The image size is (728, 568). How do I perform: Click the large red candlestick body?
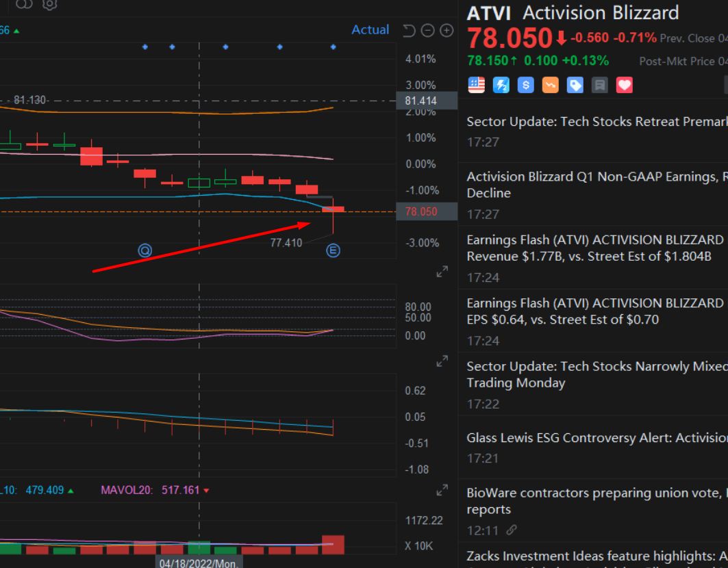[92, 156]
